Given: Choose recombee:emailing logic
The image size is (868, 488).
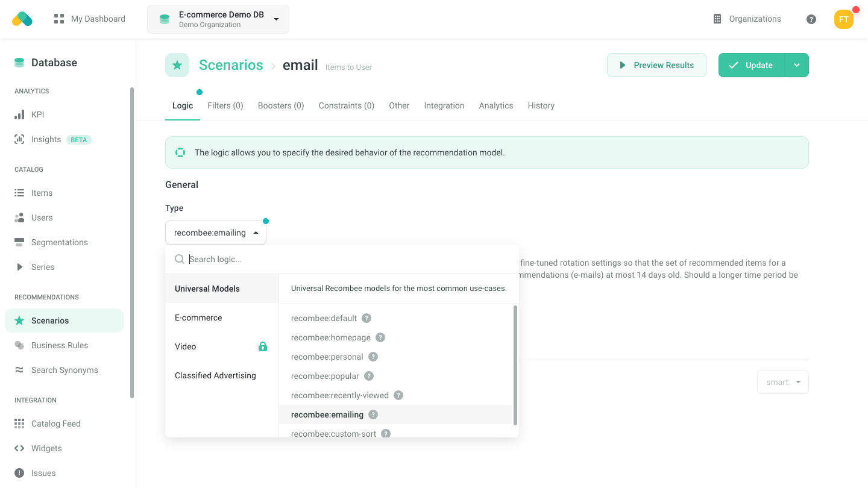Looking at the screenshot, I should click(395, 414).
